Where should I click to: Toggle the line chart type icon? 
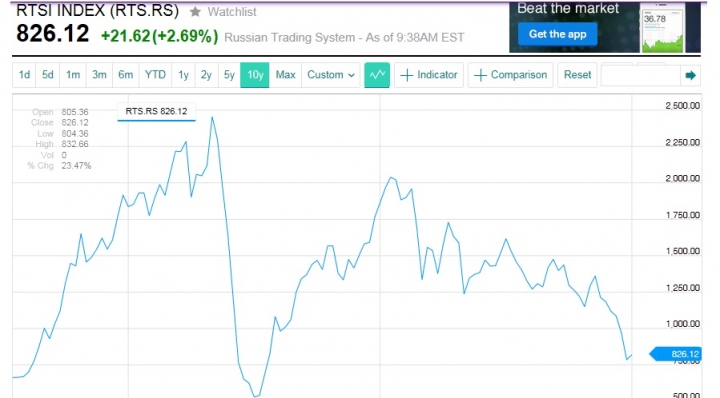tap(377, 75)
